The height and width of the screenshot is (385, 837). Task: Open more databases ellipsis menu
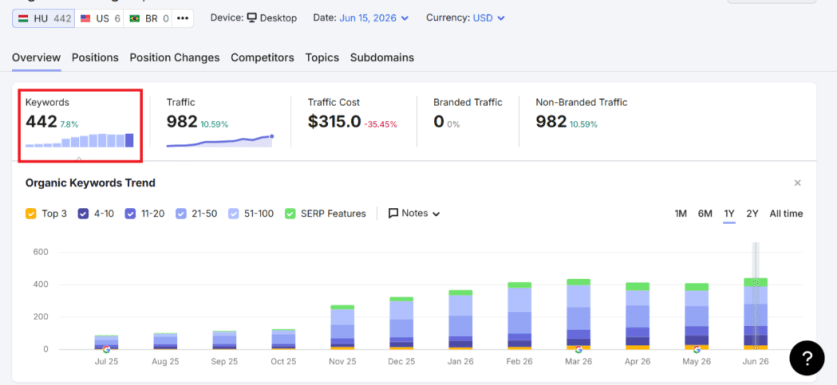(x=183, y=19)
